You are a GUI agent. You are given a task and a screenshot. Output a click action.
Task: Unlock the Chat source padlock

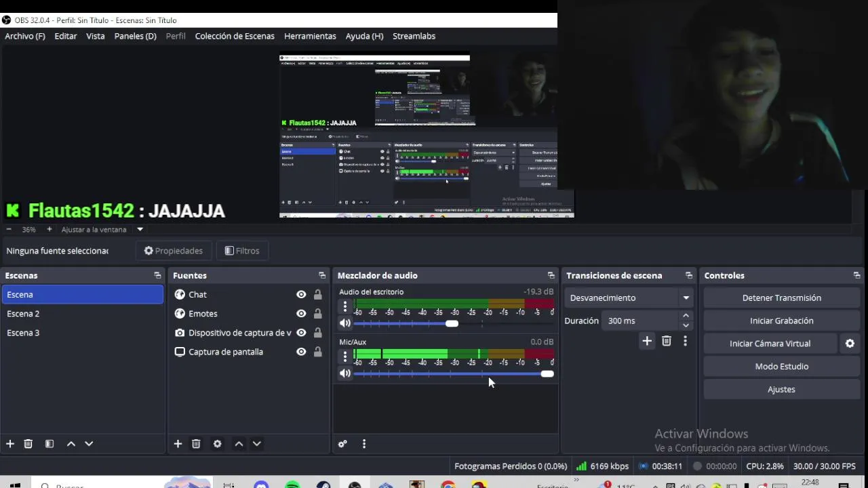pyautogui.click(x=317, y=295)
